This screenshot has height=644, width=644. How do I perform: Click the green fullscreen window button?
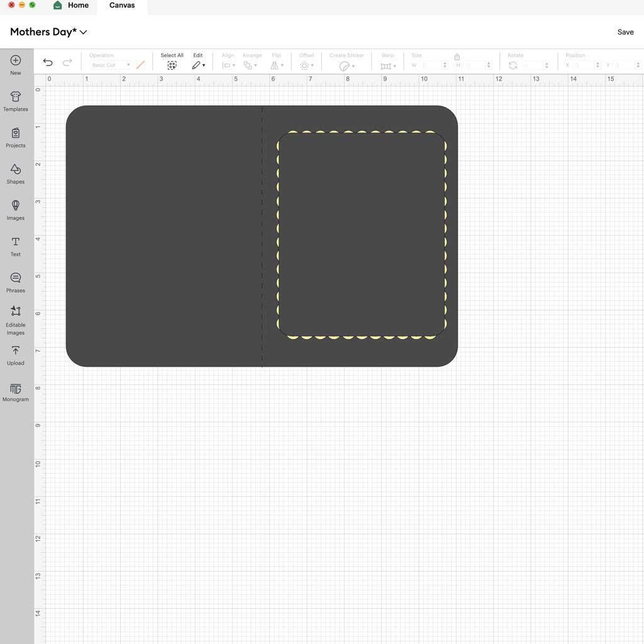(32, 5)
